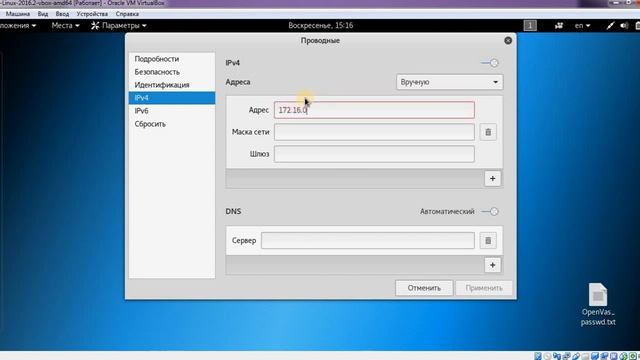Open workspace indicator 1 in top bar
The image size is (640, 360).
pyautogui.click(x=530, y=25)
